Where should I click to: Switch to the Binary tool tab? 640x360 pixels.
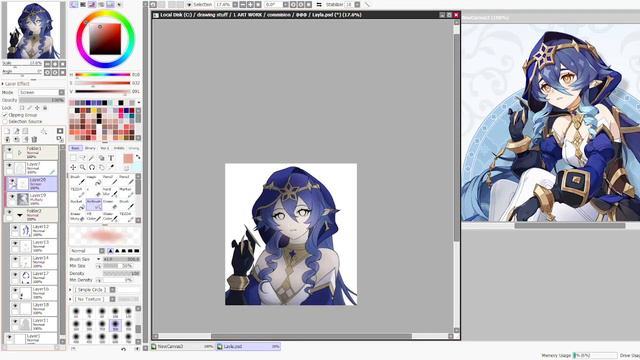90,148
